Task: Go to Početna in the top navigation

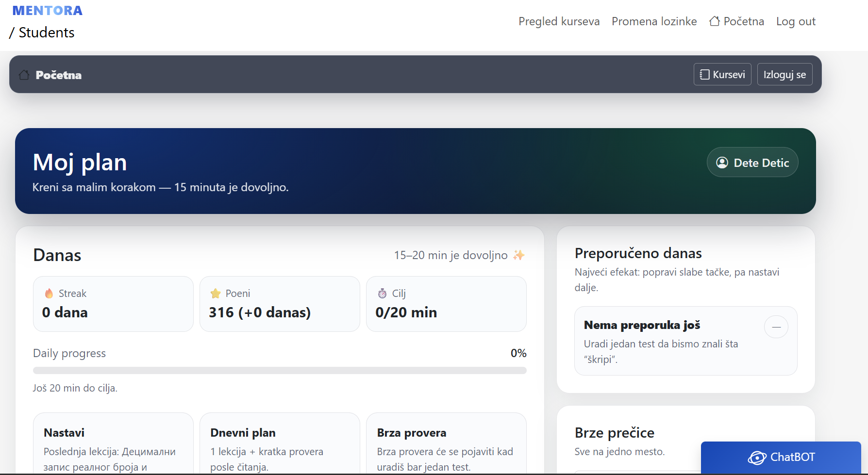Action: tap(736, 21)
